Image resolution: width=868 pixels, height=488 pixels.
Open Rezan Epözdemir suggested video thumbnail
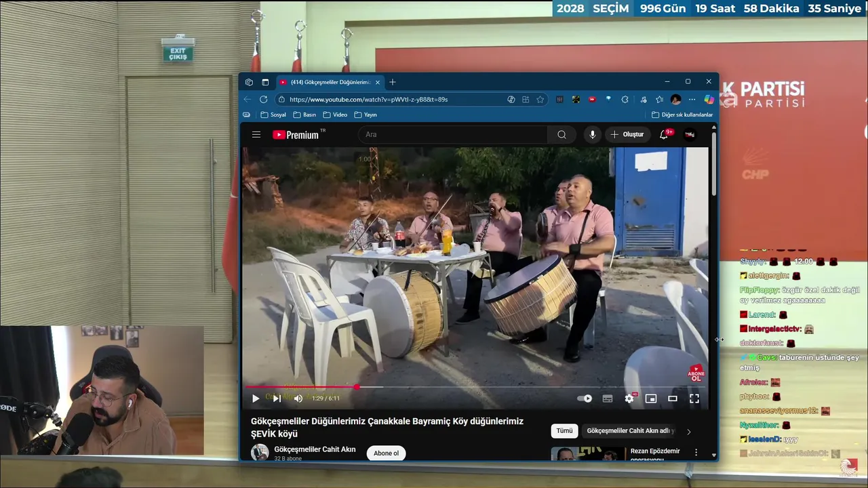pos(587,453)
